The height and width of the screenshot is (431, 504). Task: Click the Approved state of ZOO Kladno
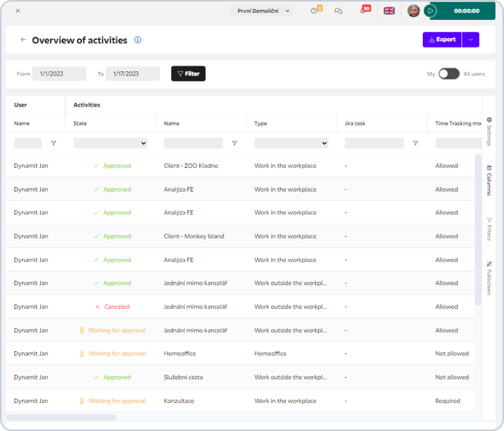click(112, 166)
